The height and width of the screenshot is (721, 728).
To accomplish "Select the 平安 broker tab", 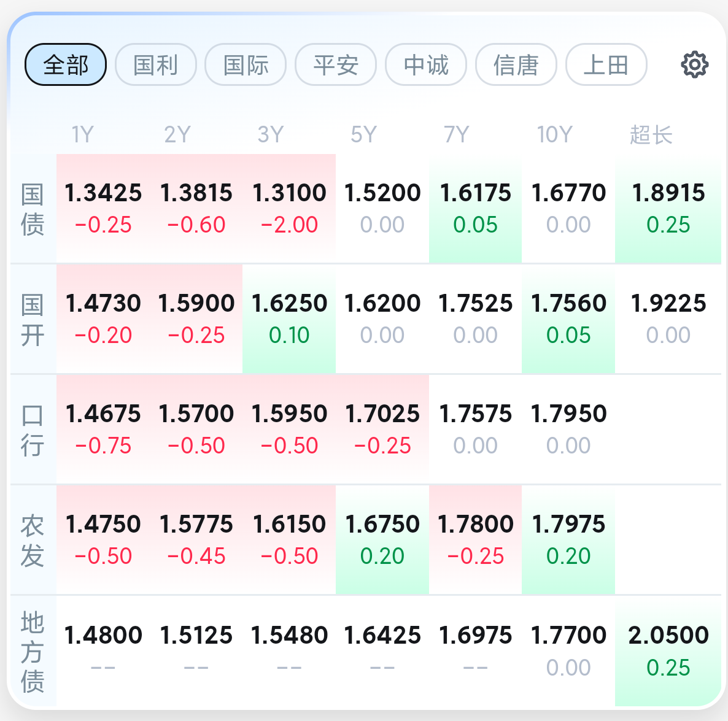I will pos(336,64).
